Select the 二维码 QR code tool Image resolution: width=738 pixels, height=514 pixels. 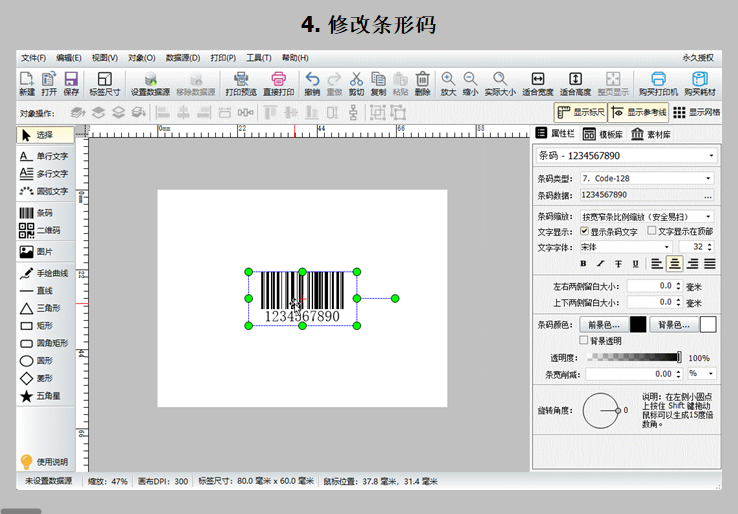coord(45,230)
